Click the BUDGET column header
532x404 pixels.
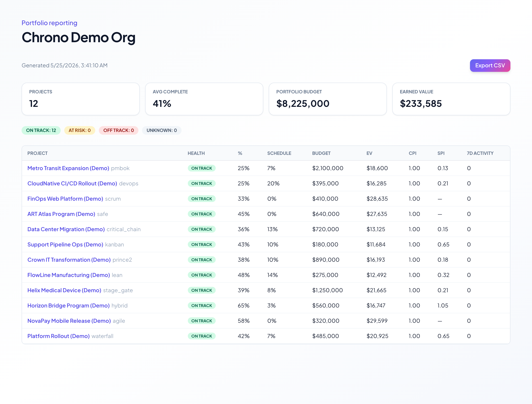(x=321, y=153)
